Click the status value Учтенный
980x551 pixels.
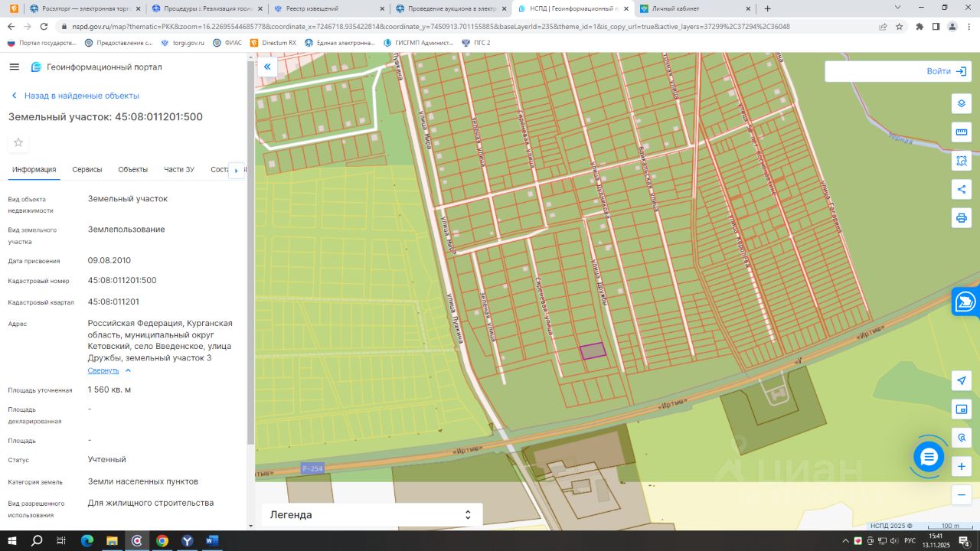tap(107, 459)
